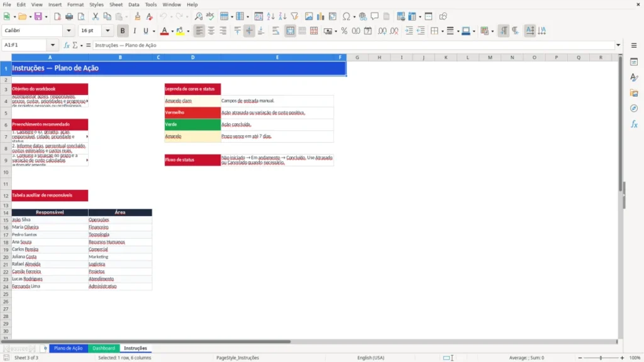Click the sidebar settings hamburger button
The image size is (644, 362).
[x=634, y=45]
